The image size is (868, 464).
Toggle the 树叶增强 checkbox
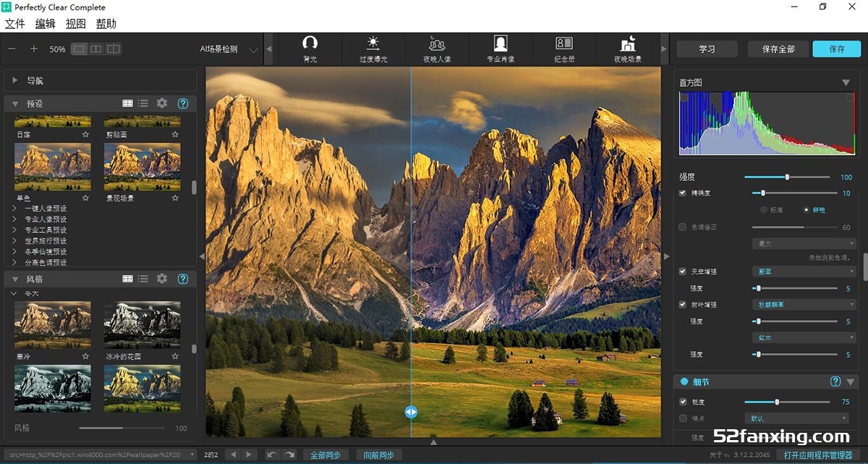coord(683,305)
